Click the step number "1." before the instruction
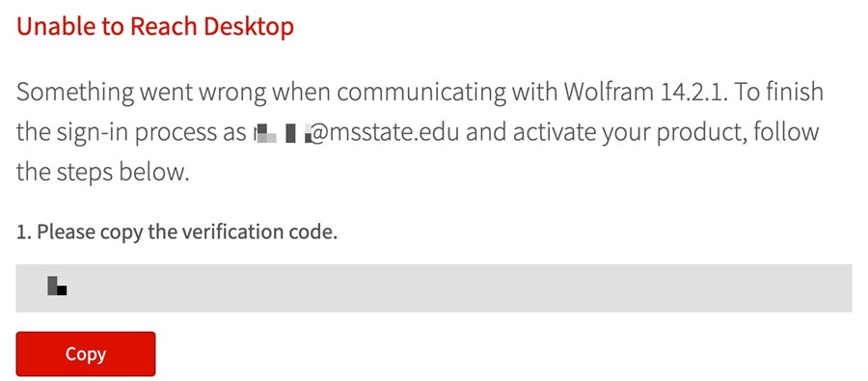Viewport: 868px width, 381px height. pyautogui.click(x=24, y=232)
